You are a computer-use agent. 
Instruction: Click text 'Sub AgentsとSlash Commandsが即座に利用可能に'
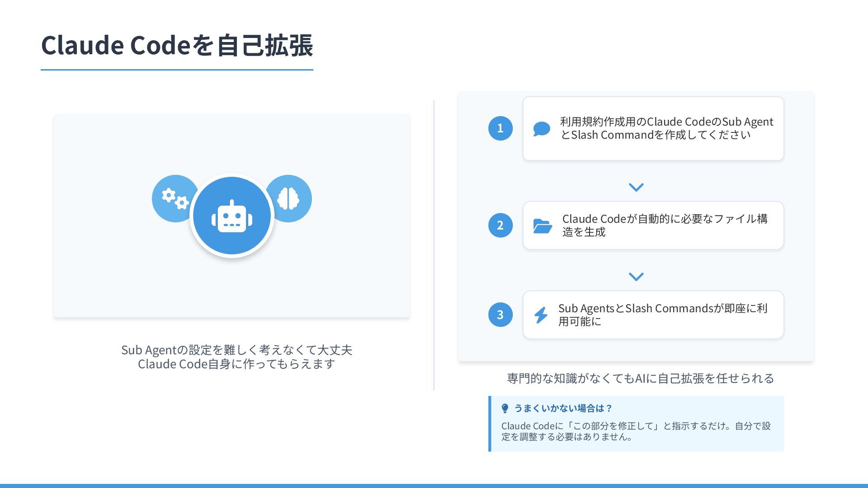(x=663, y=314)
